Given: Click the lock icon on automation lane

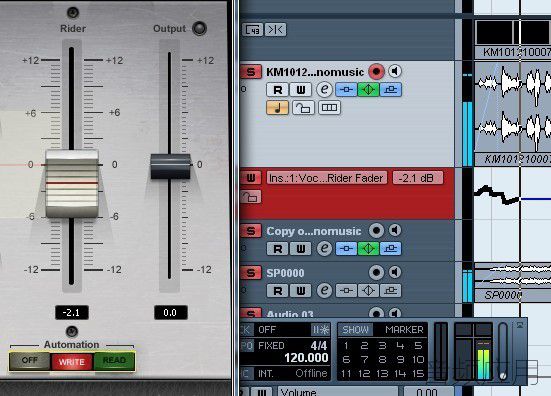Looking at the screenshot, I should (251, 197).
